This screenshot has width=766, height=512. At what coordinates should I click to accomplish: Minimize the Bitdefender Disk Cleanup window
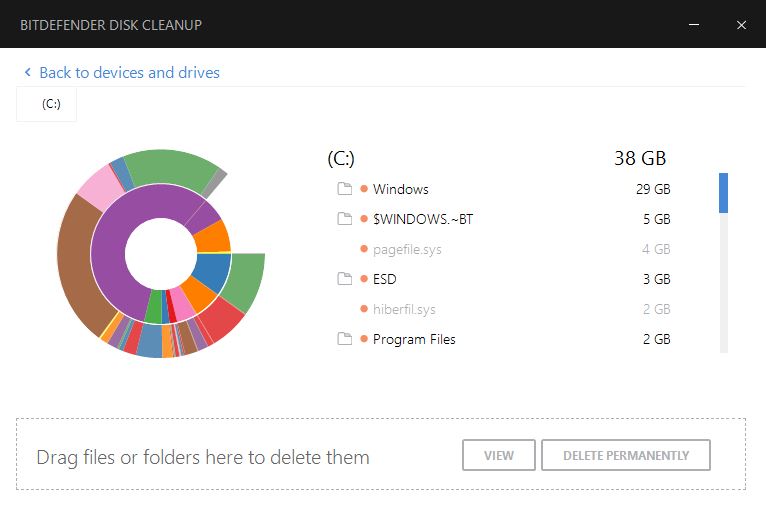click(x=694, y=24)
